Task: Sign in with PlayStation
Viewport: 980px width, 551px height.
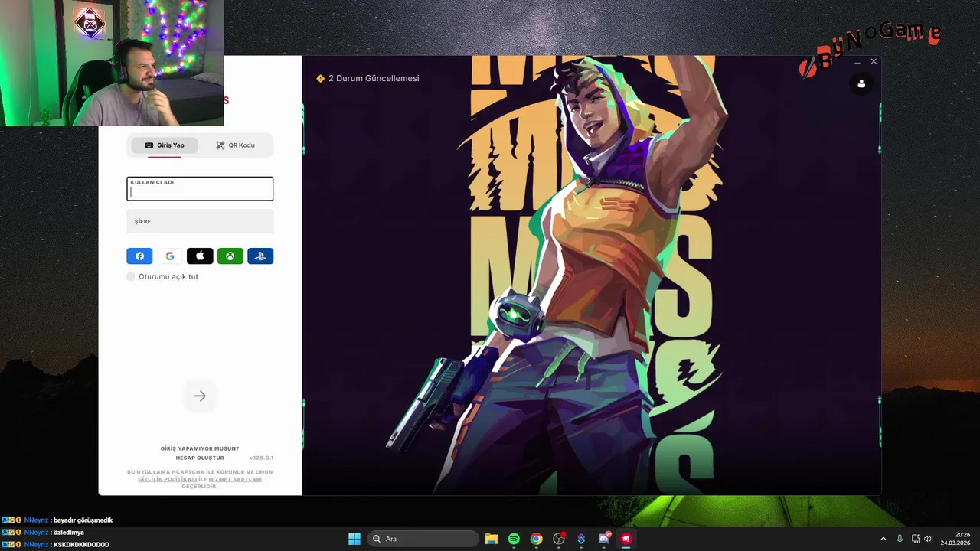Action: tap(260, 256)
